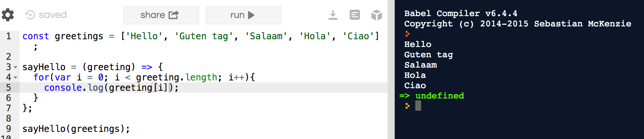Image resolution: width=644 pixels, height=139 pixels.
Task: Select line number 5 in gutter
Action: click(8, 88)
